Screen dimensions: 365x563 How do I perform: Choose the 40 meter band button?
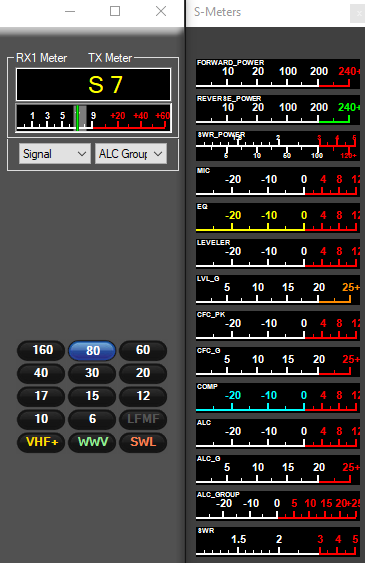click(x=41, y=373)
